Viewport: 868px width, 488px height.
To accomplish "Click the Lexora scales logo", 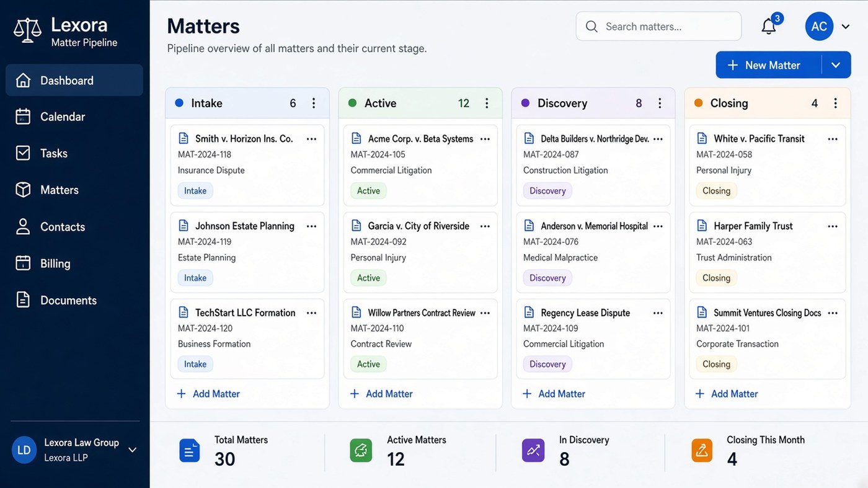I will coord(27,30).
